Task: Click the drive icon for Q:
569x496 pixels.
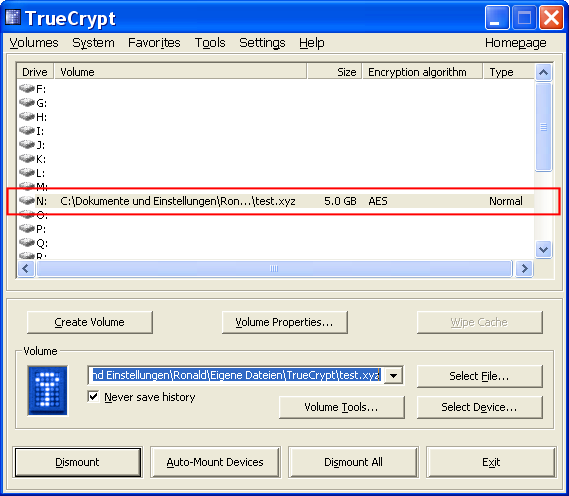Action: pos(27,242)
